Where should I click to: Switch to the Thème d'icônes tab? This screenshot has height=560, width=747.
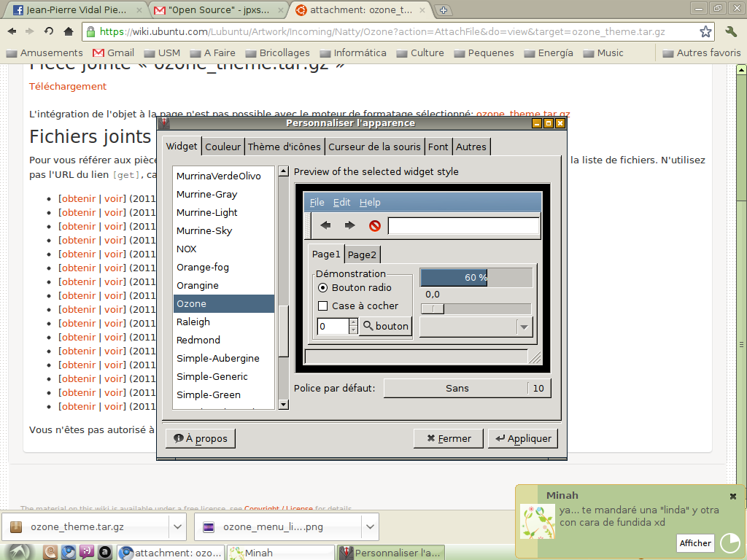pos(284,147)
